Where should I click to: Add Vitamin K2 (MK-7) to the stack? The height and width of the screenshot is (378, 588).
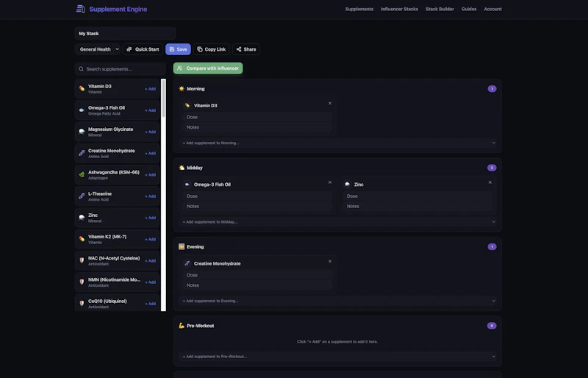pyautogui.click(x=151, y=239)
